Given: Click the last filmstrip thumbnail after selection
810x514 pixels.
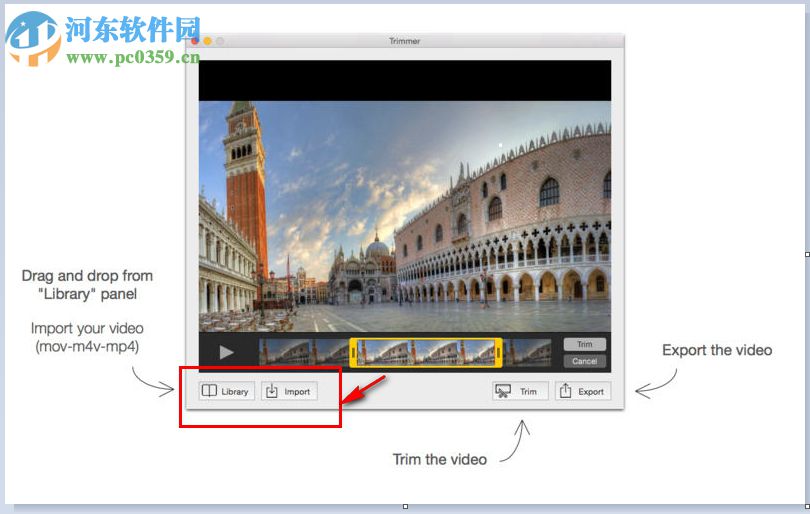Looking at the screenshot, I should click(x=527, y=352).
